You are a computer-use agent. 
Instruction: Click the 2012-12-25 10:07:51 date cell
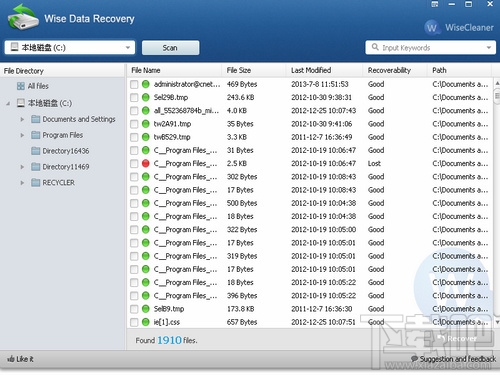[x=323, y=322]
